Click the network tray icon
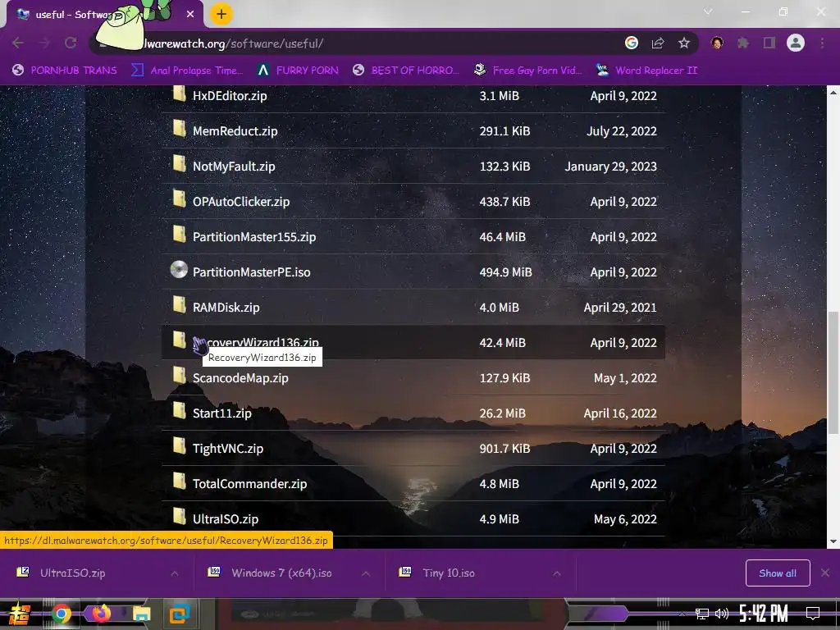This screenshot has height=630, width=840. 702,614
